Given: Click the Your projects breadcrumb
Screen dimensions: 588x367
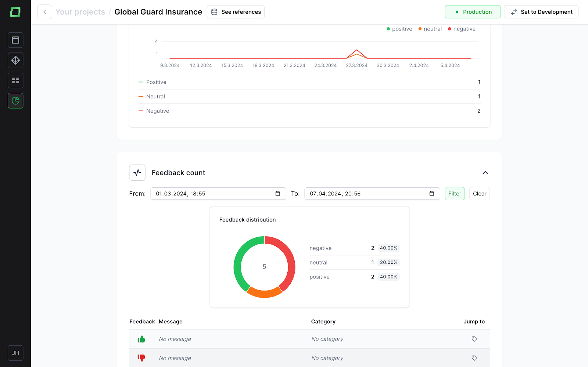Looking at the screenshot, I should 80,12.
